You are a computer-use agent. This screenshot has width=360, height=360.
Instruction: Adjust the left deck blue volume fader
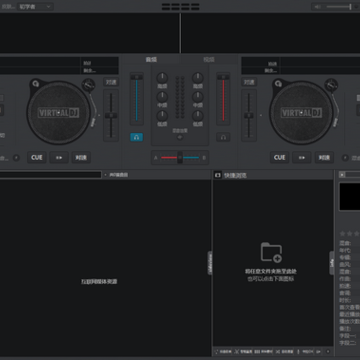(136, 98)
